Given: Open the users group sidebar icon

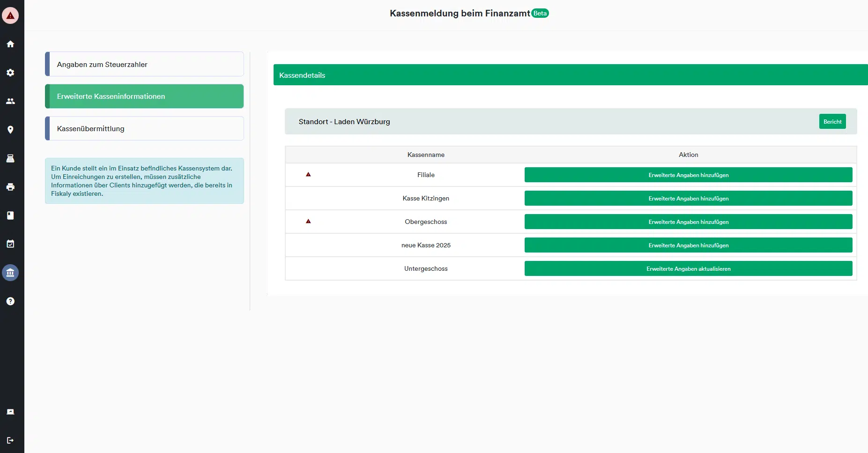Looking at the screenshot, I should pyautogui.click(x=10, y=101).
